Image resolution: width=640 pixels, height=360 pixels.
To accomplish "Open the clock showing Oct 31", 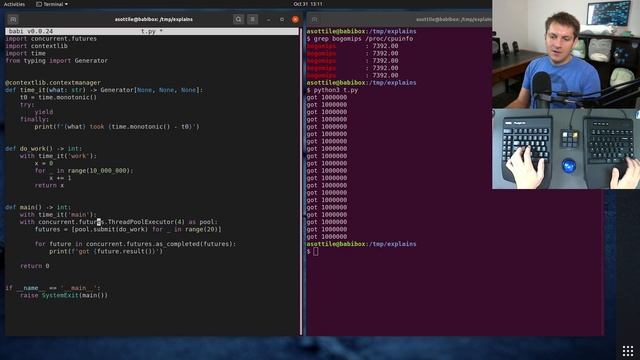I will (308, 4).
